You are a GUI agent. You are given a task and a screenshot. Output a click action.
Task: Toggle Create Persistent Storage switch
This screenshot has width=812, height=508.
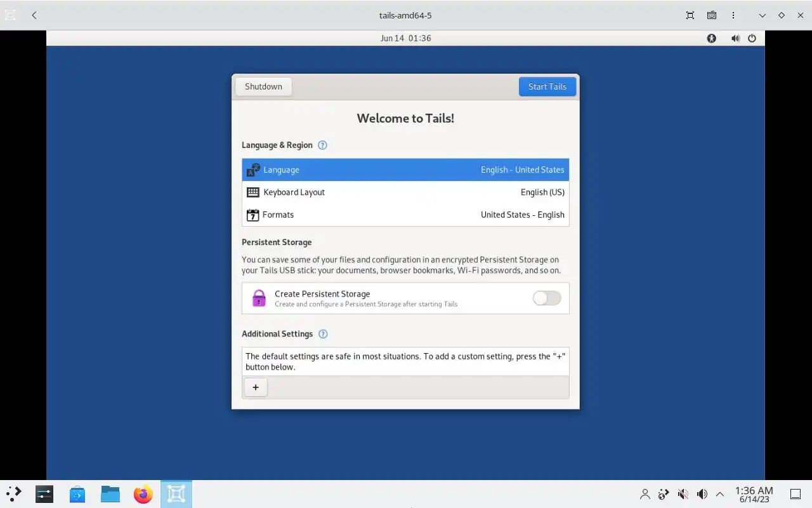tap(547, 298)
